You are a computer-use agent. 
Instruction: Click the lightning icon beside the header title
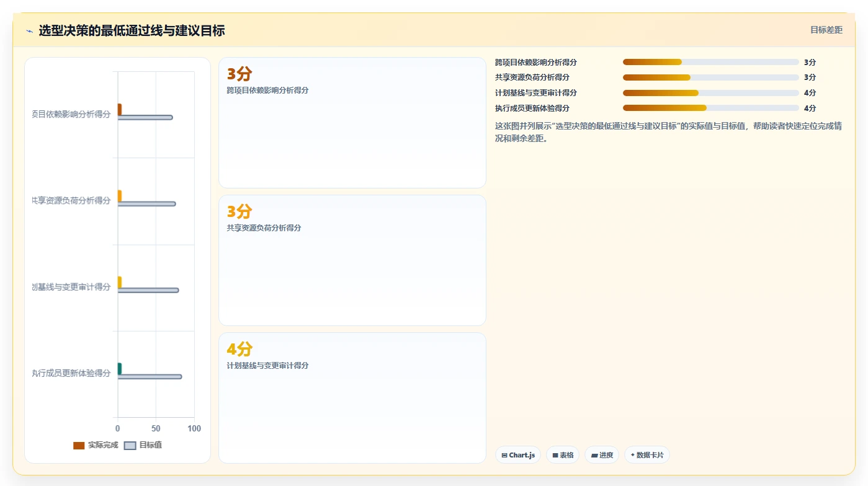[x=29, y=30]
